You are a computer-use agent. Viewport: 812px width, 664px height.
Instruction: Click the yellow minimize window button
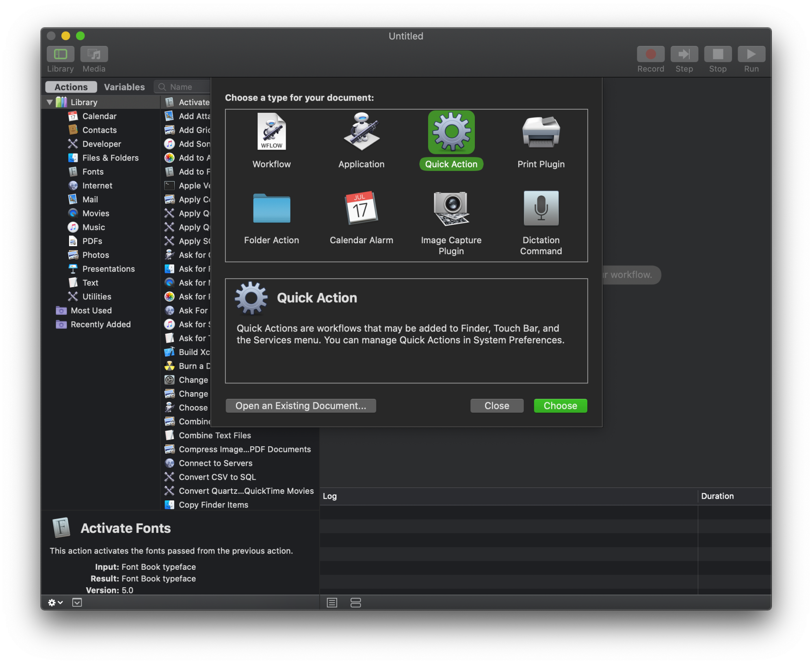[x=65, y=36]
